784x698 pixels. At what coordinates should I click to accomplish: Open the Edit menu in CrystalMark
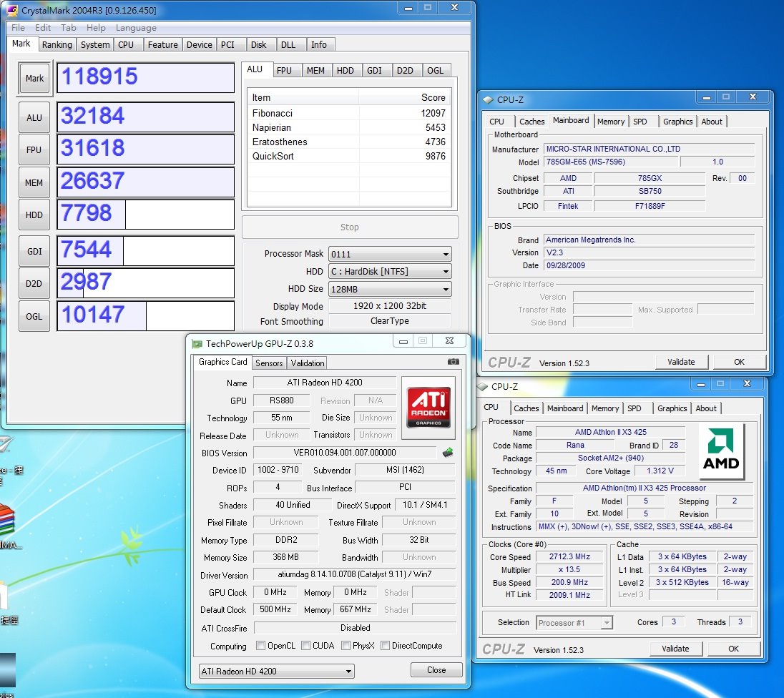click(x=42, y=27)
